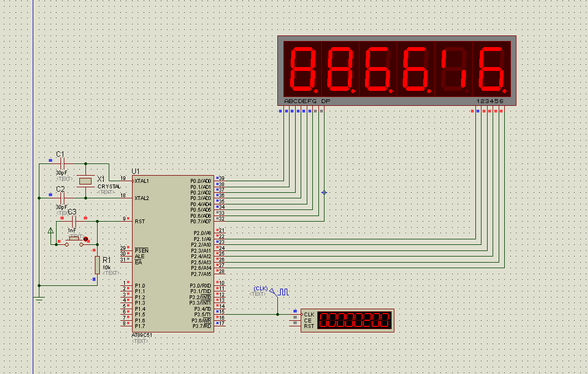The height and width of the screenshot is (374, 588).
Task: Click the EA pin label
Action: point(138,262)
